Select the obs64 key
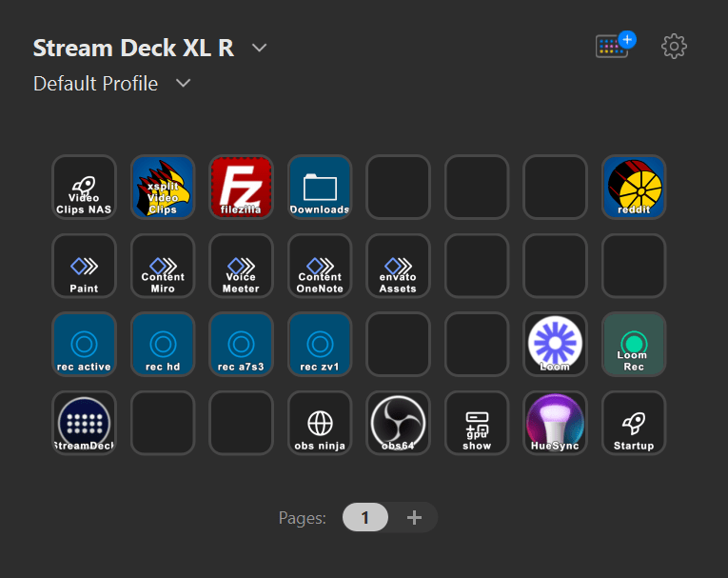 (398, 423)
